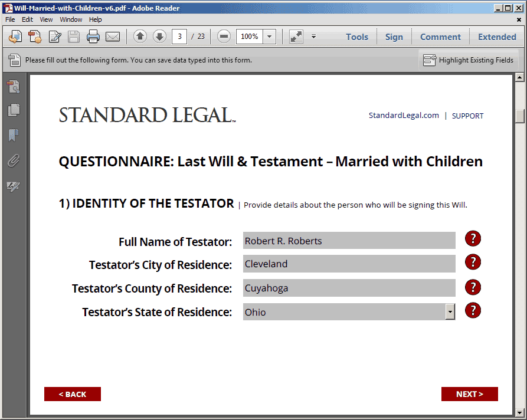This screenshot has width=527, height=420.
Task: Click the < BACK button
Action: (73, 394)
